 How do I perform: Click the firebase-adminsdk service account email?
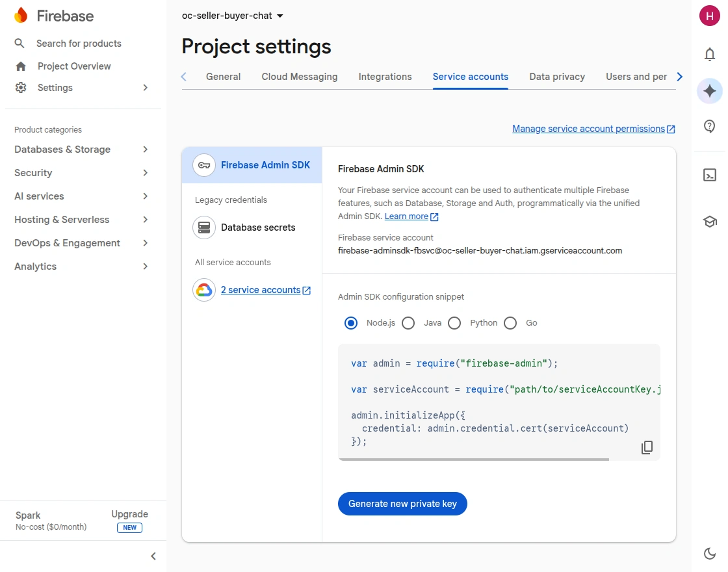pyautogui.click(x=480, y=251)
